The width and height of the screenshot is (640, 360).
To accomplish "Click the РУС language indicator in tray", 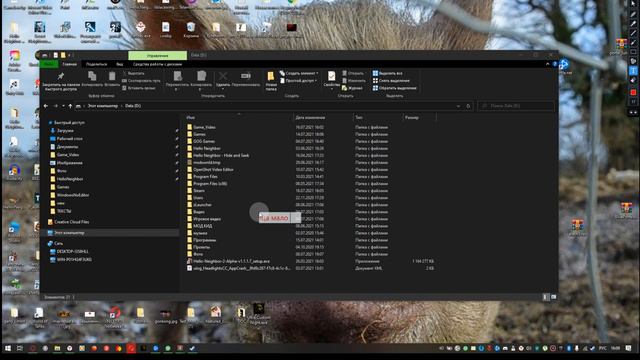I will tap(602, 348).
